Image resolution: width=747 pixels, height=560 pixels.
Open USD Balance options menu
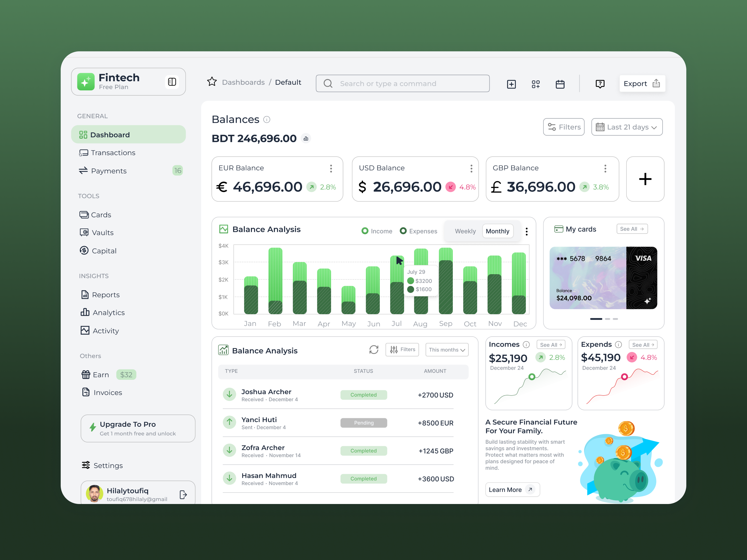coord(471,168)
